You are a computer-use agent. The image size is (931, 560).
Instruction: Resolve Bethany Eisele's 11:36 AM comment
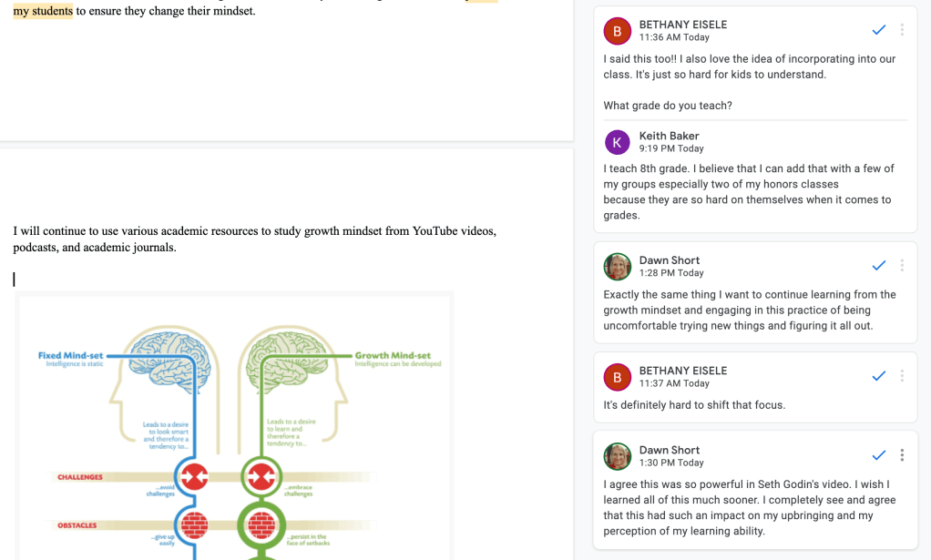coord(878,30)
